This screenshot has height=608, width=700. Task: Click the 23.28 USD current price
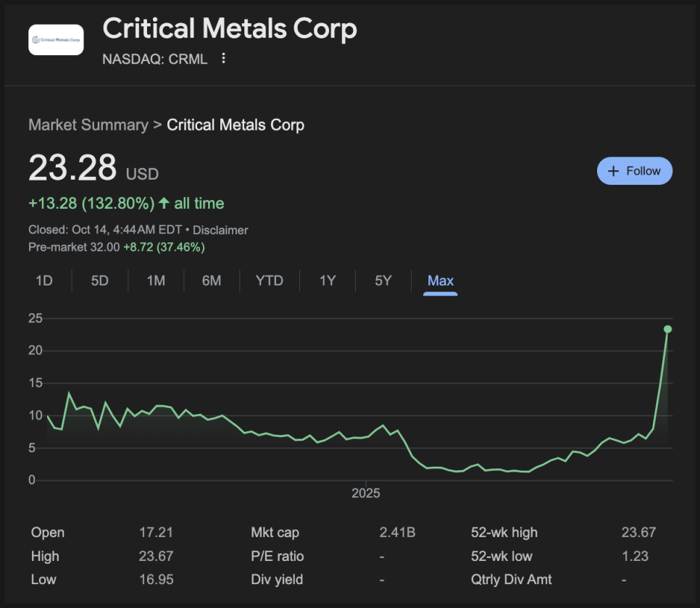(x=72, y=168)
